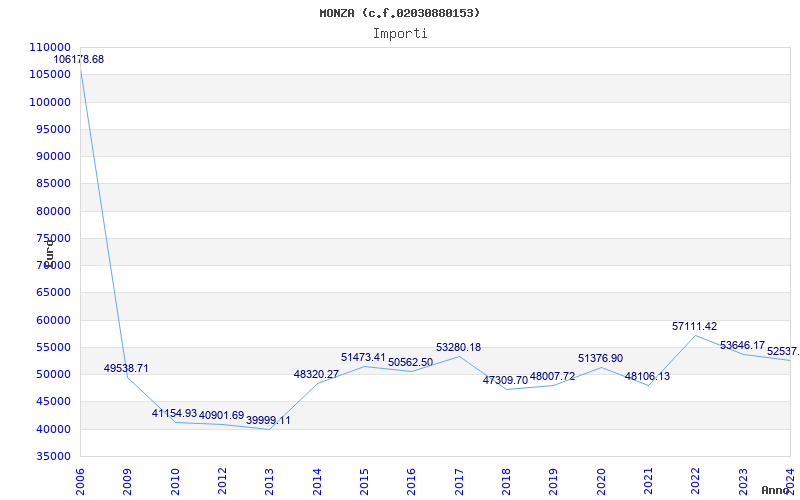Select the y-axis value 40000

pos(53,429)
